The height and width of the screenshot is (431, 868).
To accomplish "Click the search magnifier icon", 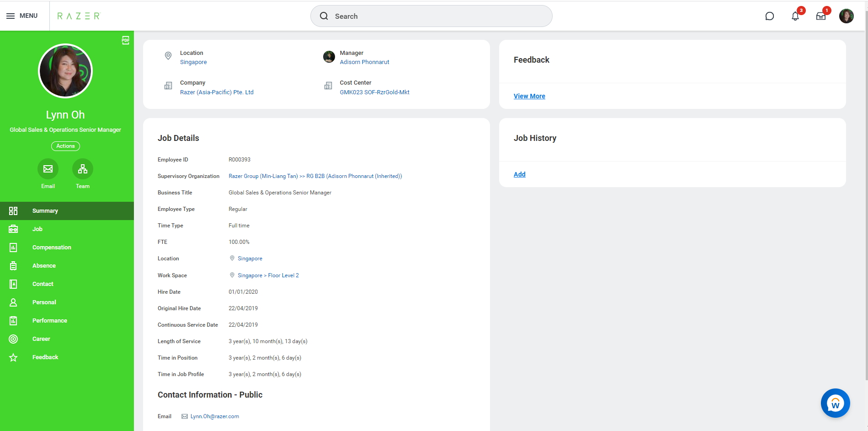I will (324, 16).
